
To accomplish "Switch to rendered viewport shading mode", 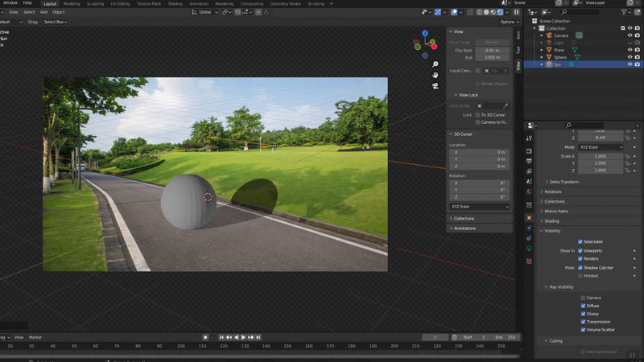I will click(x=500, y=12).
